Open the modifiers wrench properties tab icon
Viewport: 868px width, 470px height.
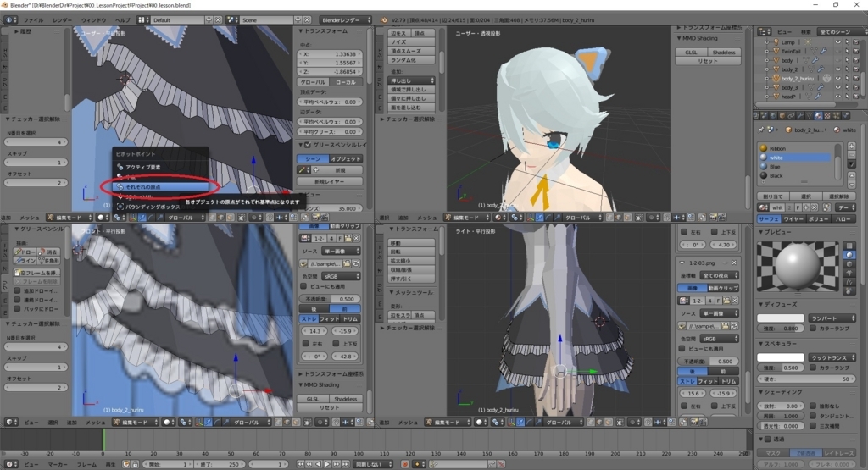click(800, 115)
